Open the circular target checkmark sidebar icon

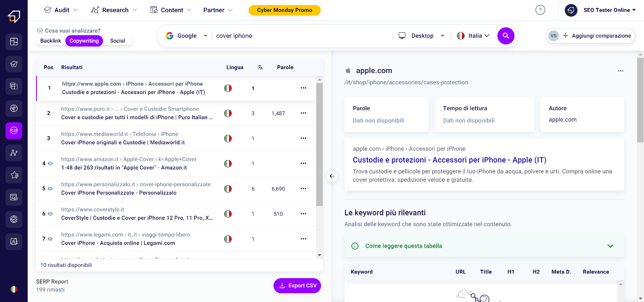pos(14,219)
